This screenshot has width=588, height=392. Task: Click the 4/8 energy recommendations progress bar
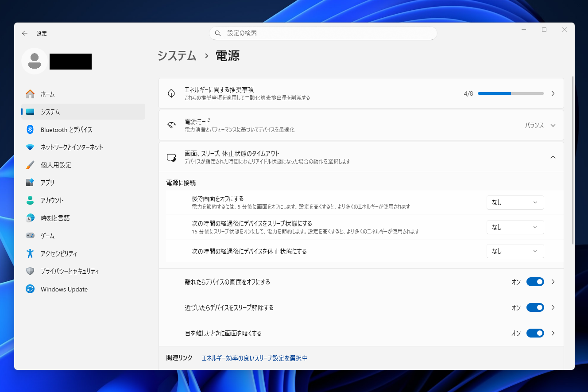point(510,93)
